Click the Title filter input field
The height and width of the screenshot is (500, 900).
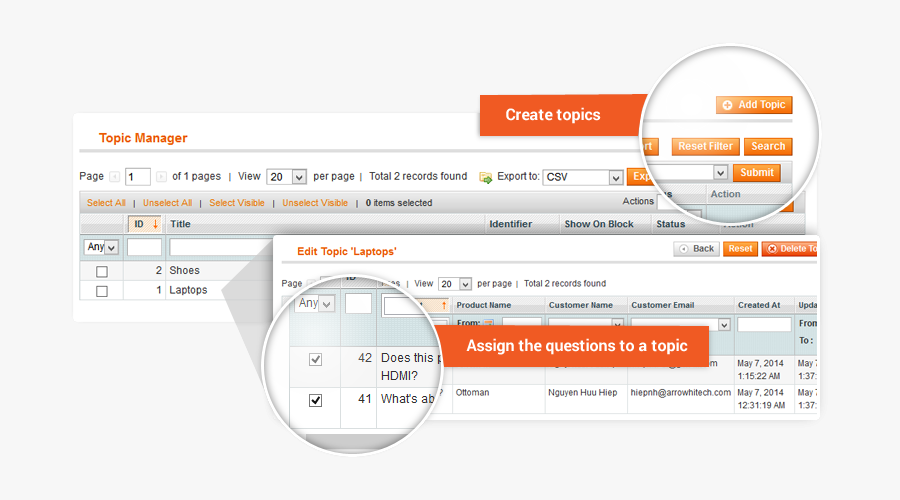(220, 247)
